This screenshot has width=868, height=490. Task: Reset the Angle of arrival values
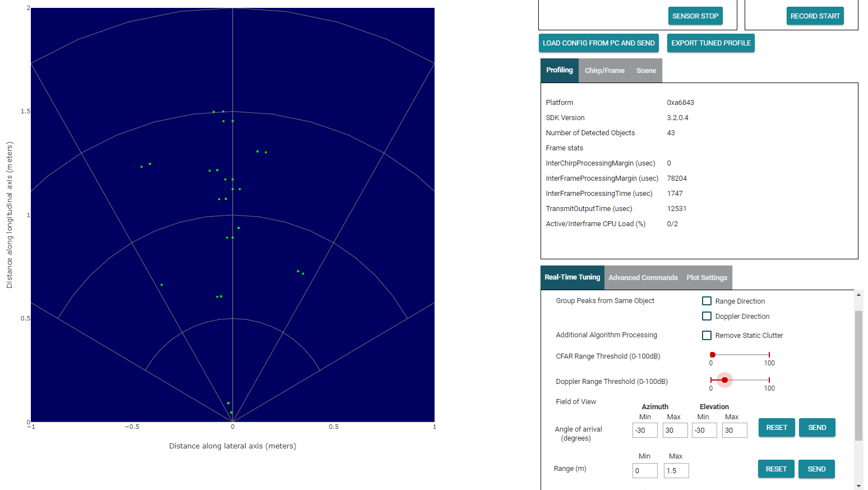(x=777, y=428)
